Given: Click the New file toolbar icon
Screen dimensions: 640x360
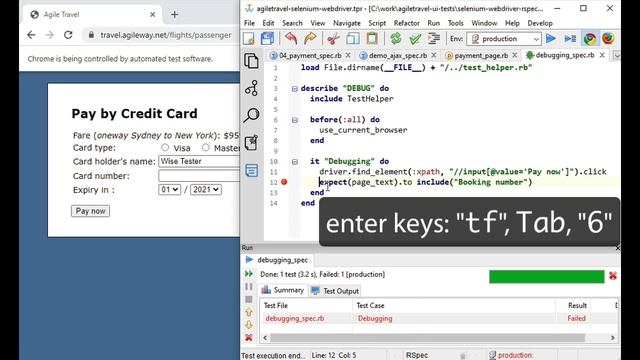Looking at the screenshot, I should (x=249, y=39).
